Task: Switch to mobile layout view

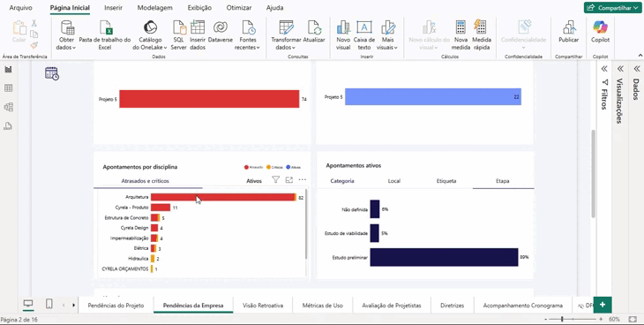Action: tap(49, 304)
